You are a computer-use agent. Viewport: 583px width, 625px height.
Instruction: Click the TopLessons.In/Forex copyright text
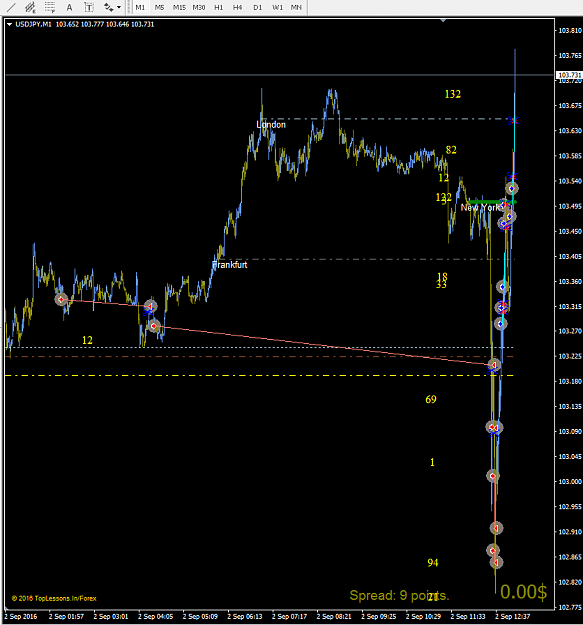point(54,598)
